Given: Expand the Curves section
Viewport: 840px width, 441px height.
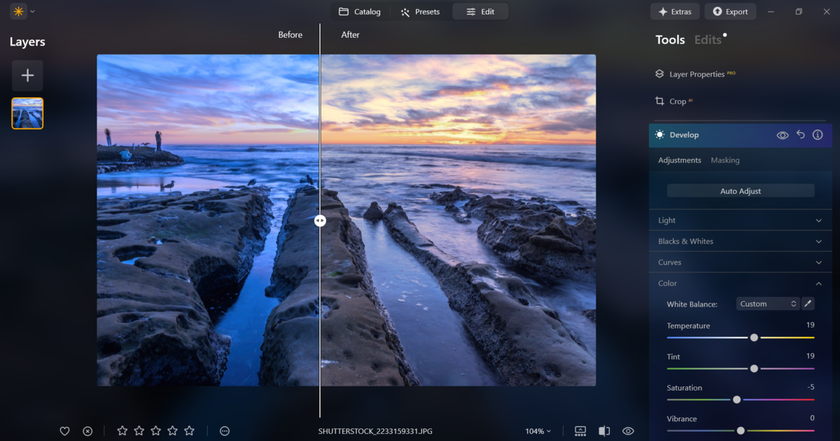Looking at the screenshot, I should point(738,262).
